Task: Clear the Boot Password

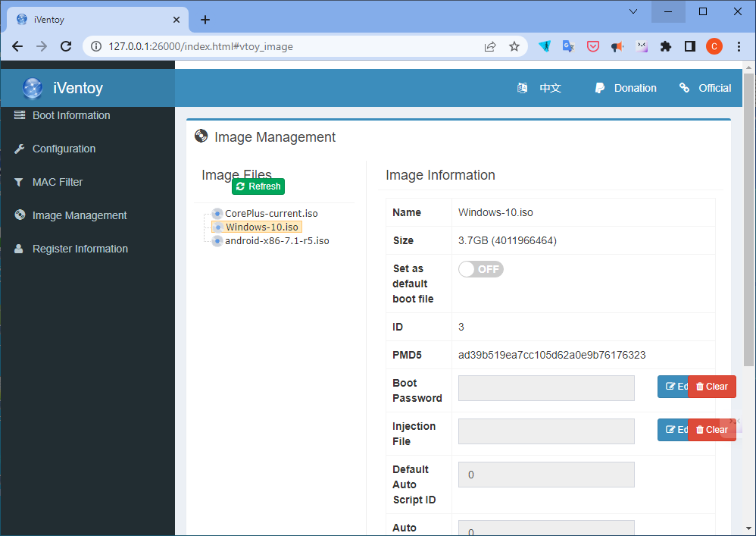Action: (711, 387)
